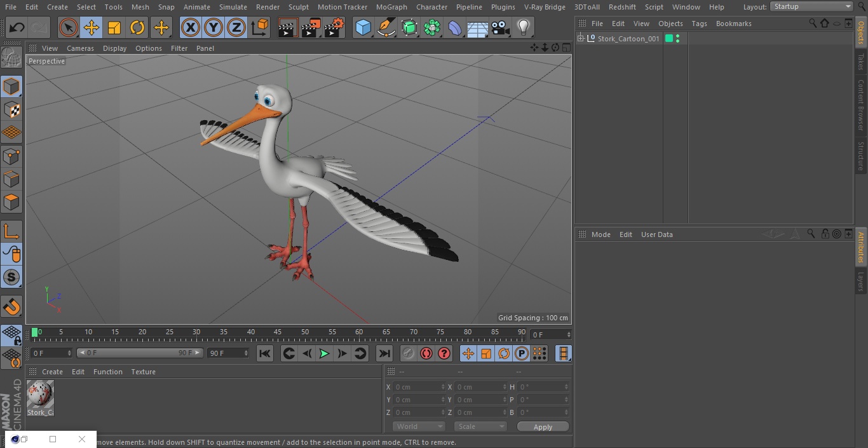
Task: Switch to the Takes side tab
Action: (861, 62)
